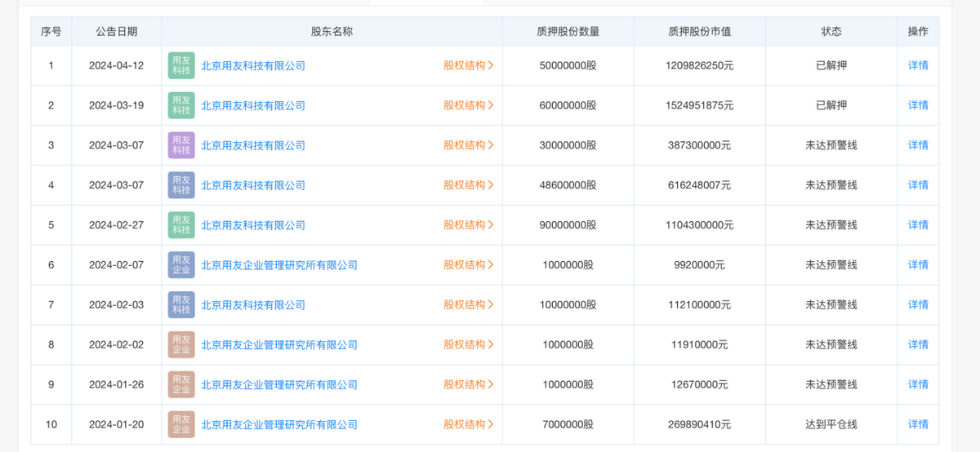Image resolution: width=980 pixels, height=452 pixels.
Task: Click the 用友企业 badge in row 6
Action: click(x=181, y=265)
